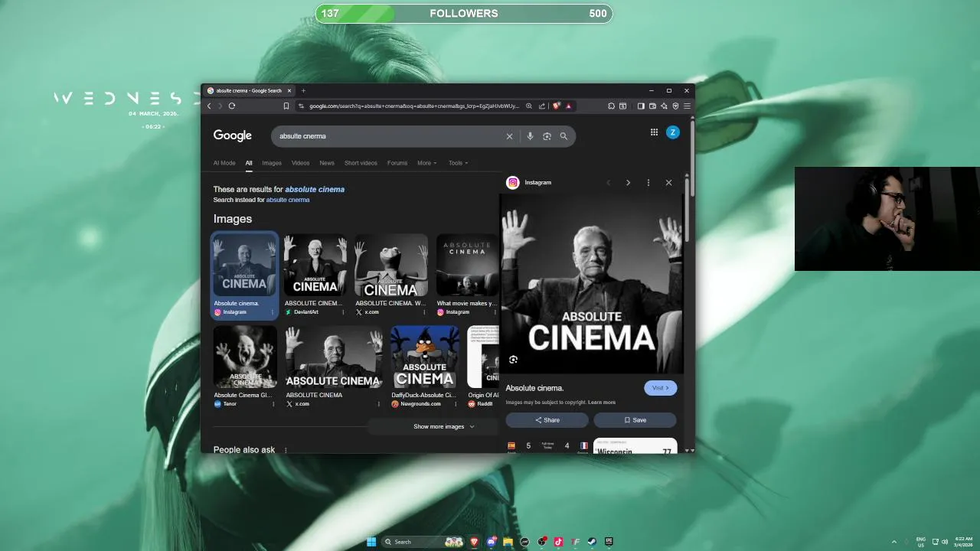
Task: Open the browser hamburger menu
Action: tap(687, 106)
